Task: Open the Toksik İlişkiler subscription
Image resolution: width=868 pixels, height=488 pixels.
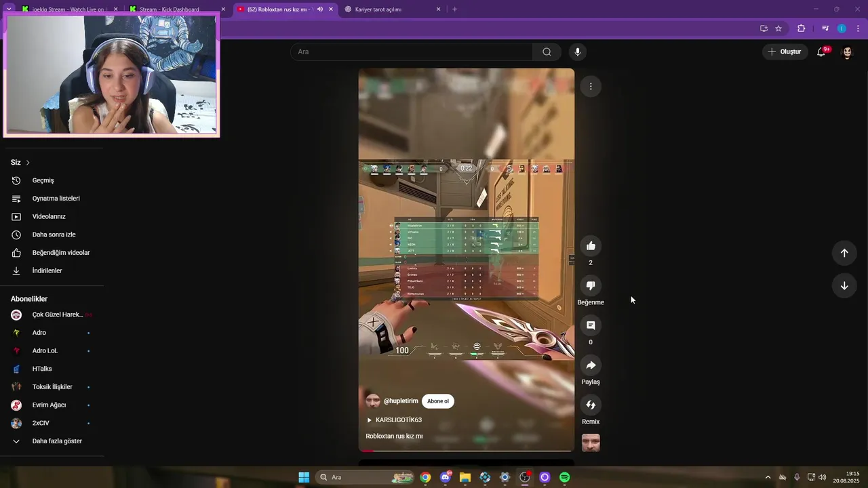Action: pyautogui.click(x=53, y=387)
